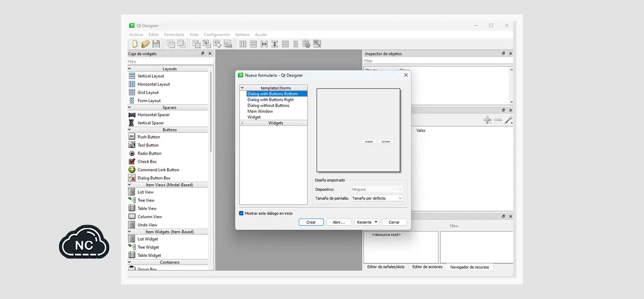Click the Lay Out Vertically in Splitter icon
Viewport: 644px width, 299px height.
274,44
